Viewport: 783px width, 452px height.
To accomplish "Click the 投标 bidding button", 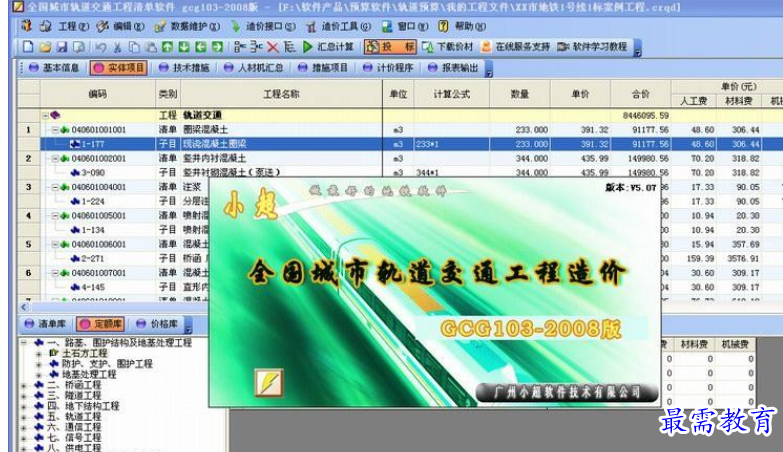I will click(390, 47).
